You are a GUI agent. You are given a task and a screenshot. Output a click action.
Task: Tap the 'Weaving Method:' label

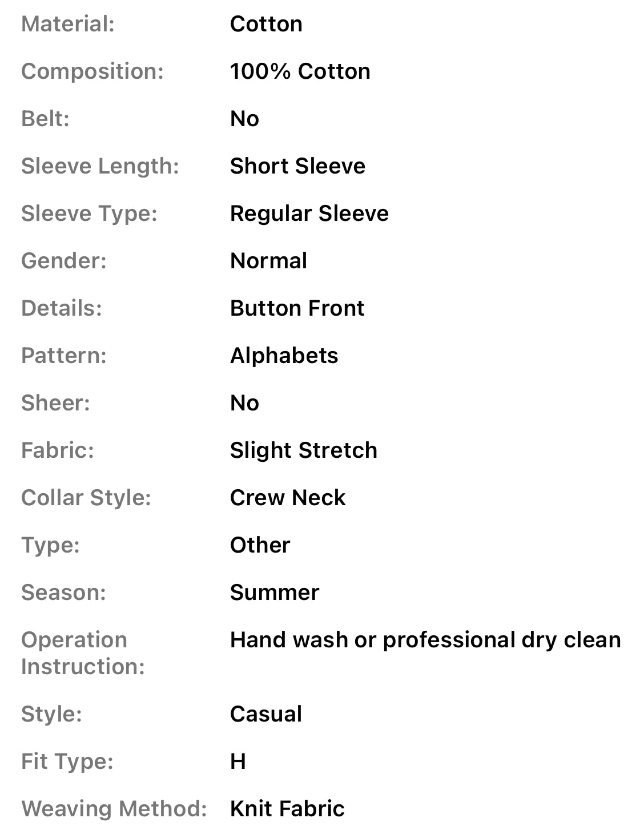pos(114,809)
